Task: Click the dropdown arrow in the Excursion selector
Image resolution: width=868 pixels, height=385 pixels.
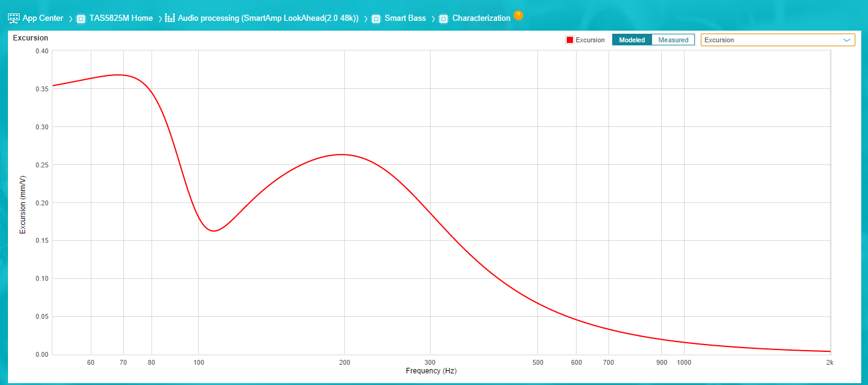Action: [847, 40]
